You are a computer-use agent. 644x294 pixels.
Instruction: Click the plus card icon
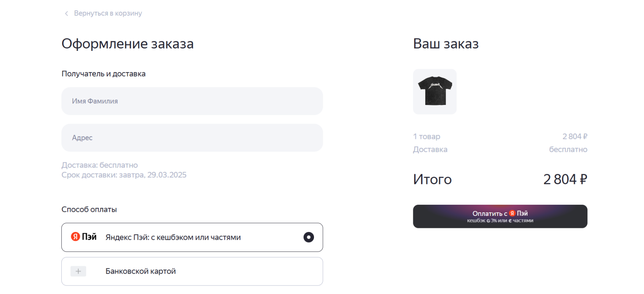[x=78, y=272]
